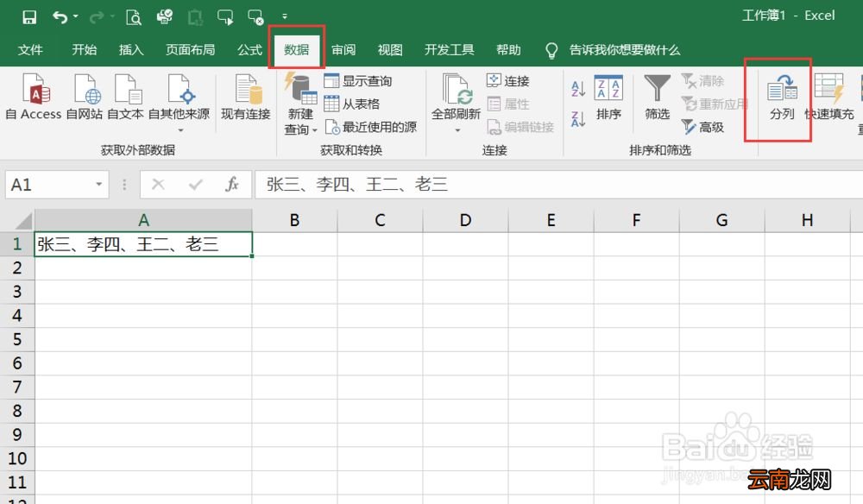Expand the Customize Quick Access Toolbar arrow
863x504 pixels.
coord(285,16)
